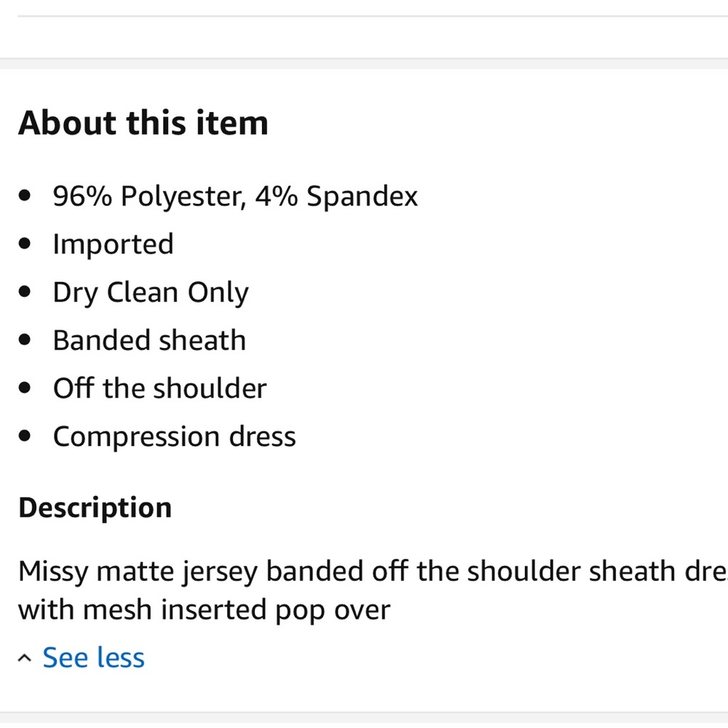The width and height of the screenshot is (728, 728).
Task: Click the word Spandex in the first bullet
Action: coord(362,197)
